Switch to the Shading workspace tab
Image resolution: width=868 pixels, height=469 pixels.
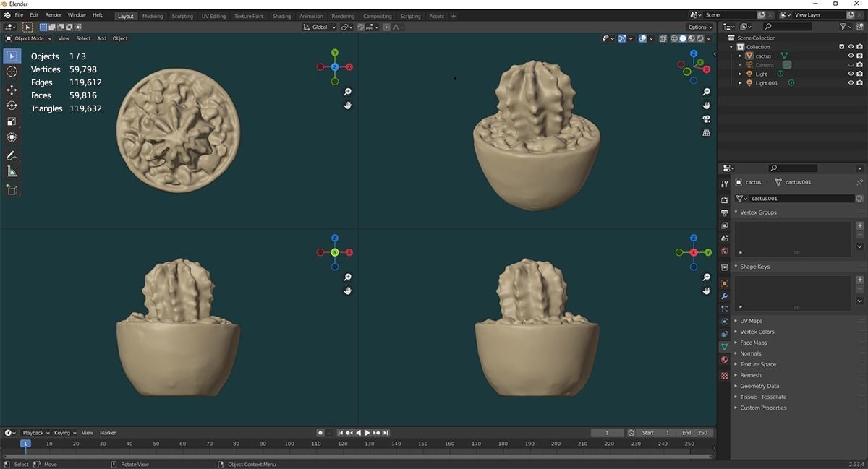point(281,16)
